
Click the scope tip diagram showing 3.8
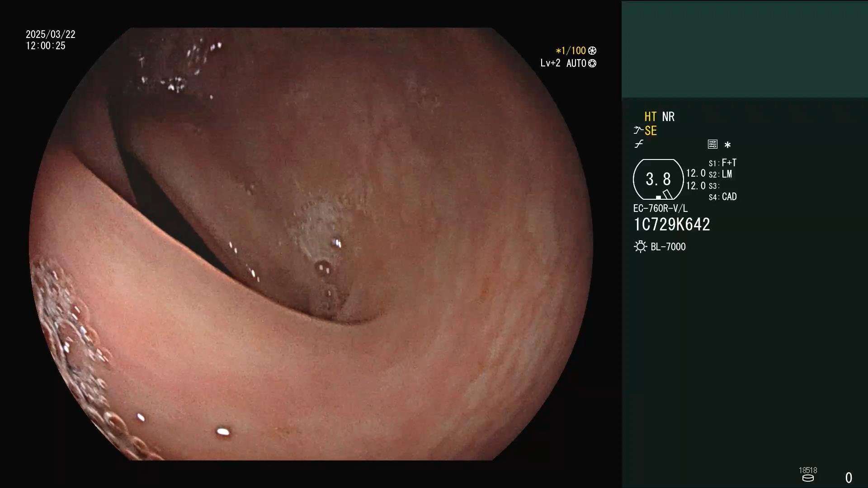[658, 179]
